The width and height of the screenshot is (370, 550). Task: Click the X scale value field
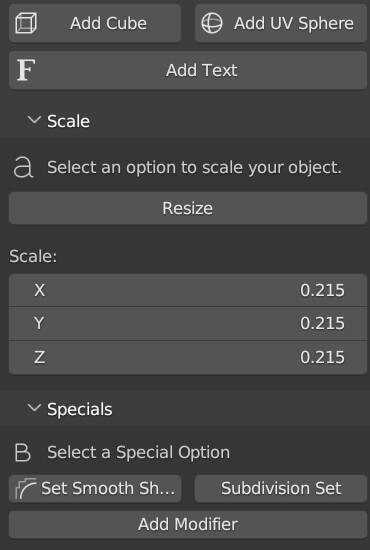[x=188, y=290]
